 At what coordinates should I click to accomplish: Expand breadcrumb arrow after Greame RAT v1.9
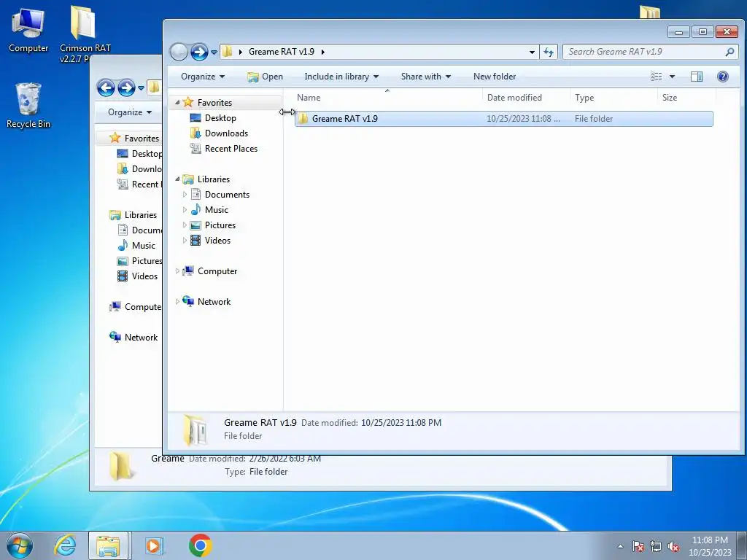[322, 52]
